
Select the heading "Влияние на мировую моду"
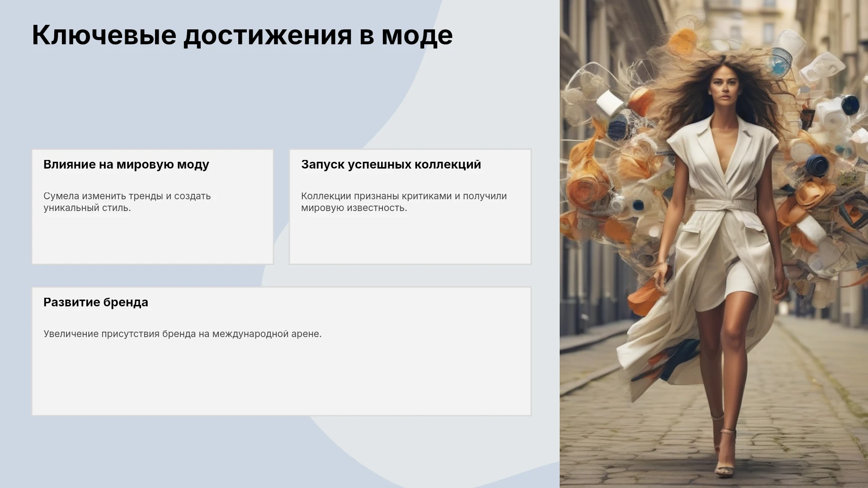coord(126,164)
